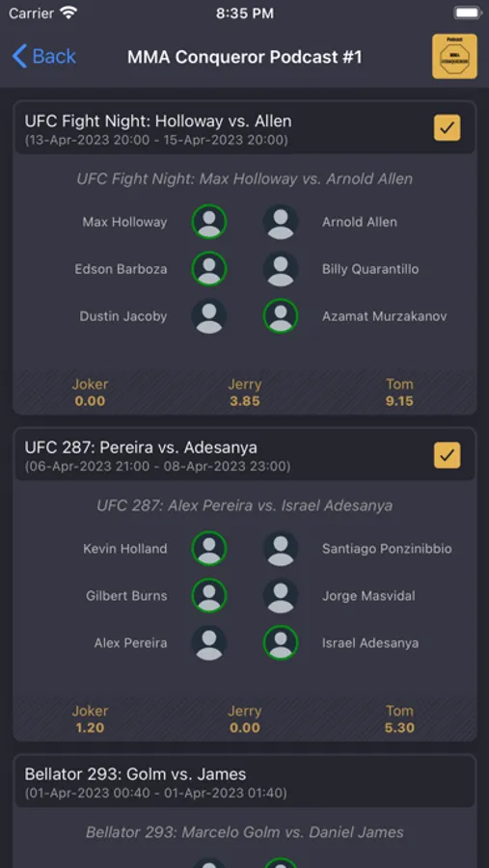Pick Edson Barboza's profile avatar

(208, 269)
